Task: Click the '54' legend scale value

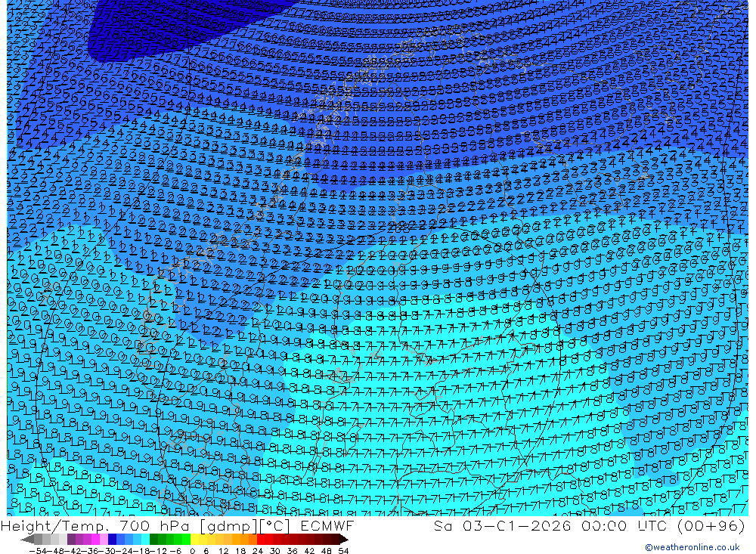Action: coord(343,551)
